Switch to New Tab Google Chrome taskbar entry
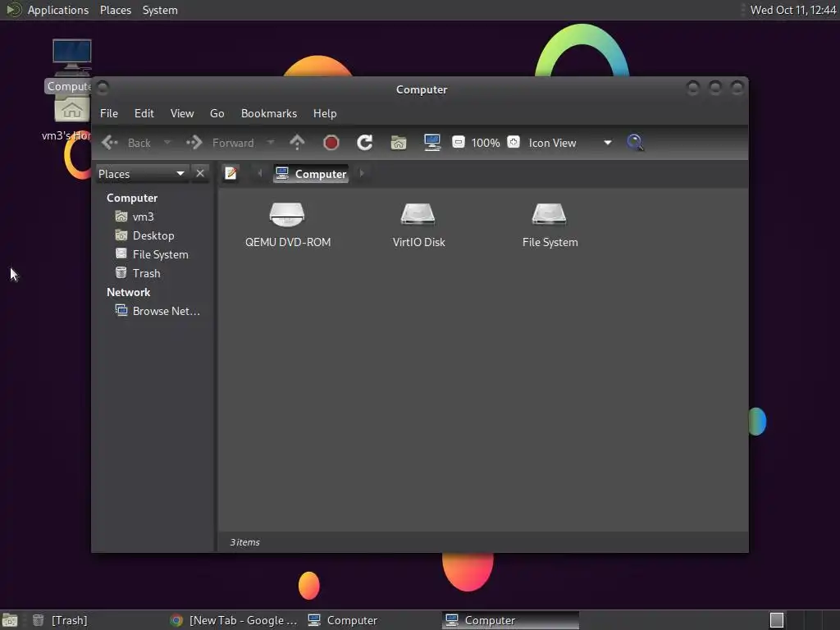This screenshot has width=840, height=630. (234, 620)
